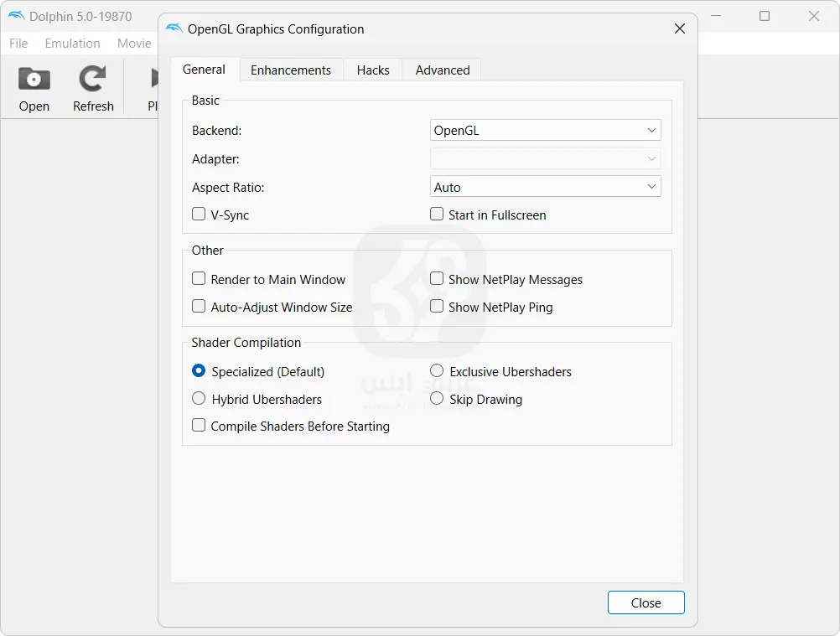Enable Render to Main Window
The image size is (840, 636).
(x=199, y=279)
